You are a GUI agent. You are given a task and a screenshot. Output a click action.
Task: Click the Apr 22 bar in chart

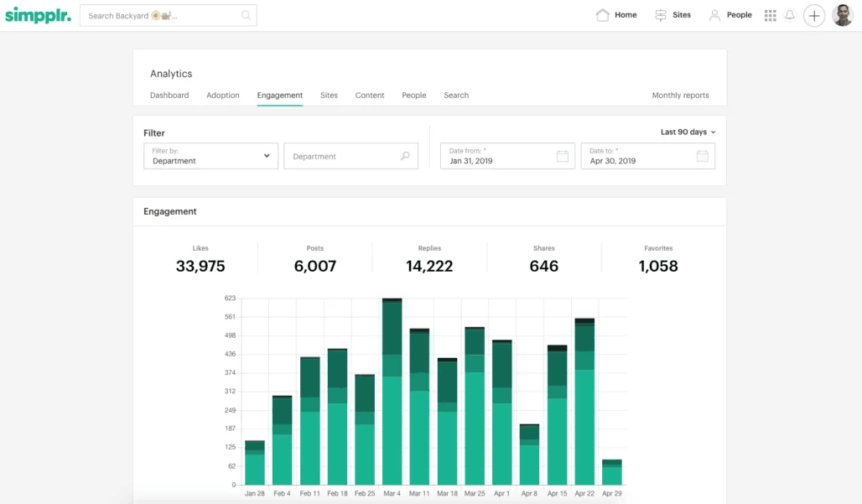(584, 401)
